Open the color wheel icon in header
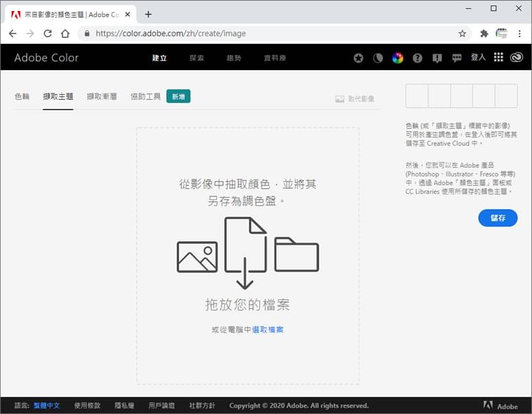This screenshot has width=532, height=414. click(x=397, y=58)
